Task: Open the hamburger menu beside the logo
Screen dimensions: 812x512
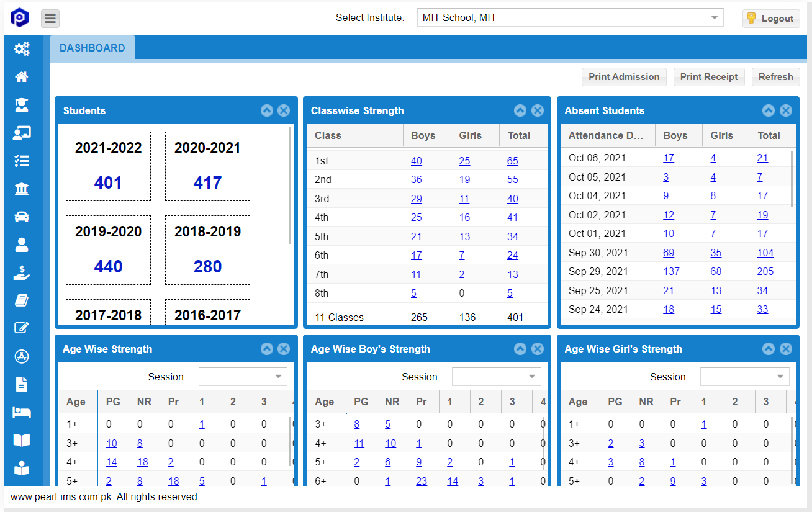Action: tap(50, 18)
